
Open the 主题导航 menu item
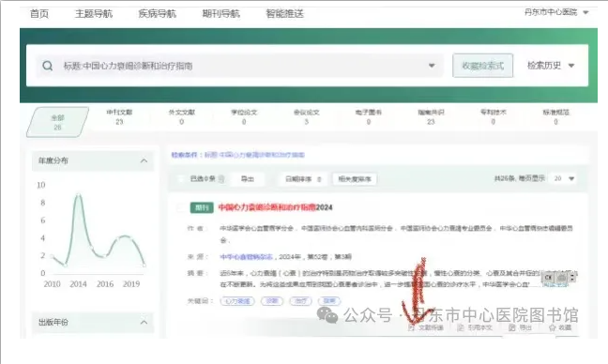click(x=94, y=14)
